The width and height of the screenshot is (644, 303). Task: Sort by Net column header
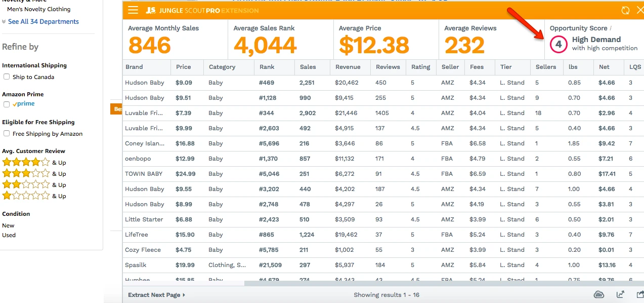pyautogui.click(x=604, y=67)
